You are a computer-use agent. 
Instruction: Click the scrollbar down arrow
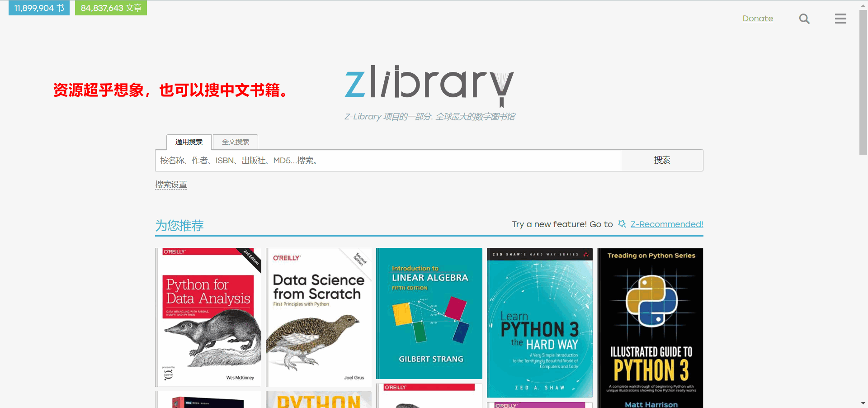(x=863, y=403)
